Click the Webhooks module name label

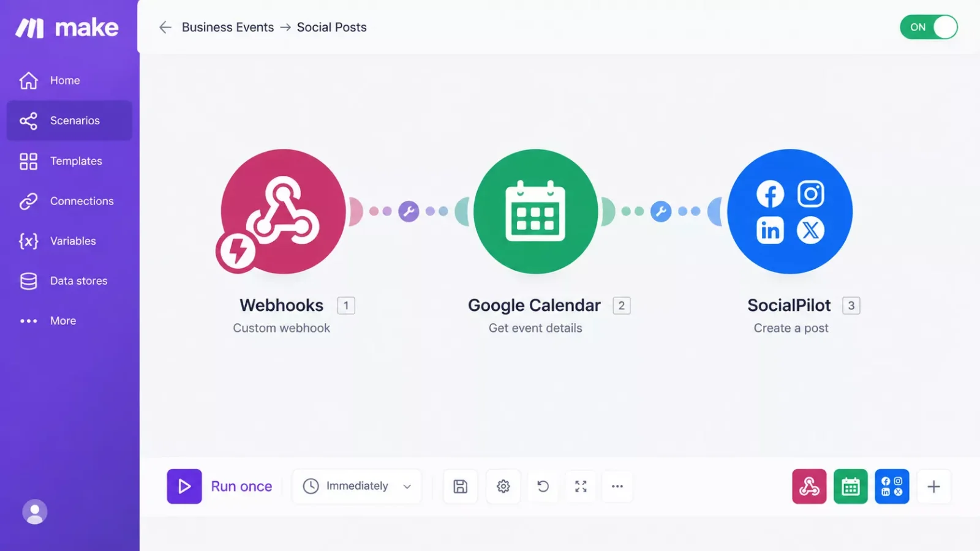coord(281,305)
